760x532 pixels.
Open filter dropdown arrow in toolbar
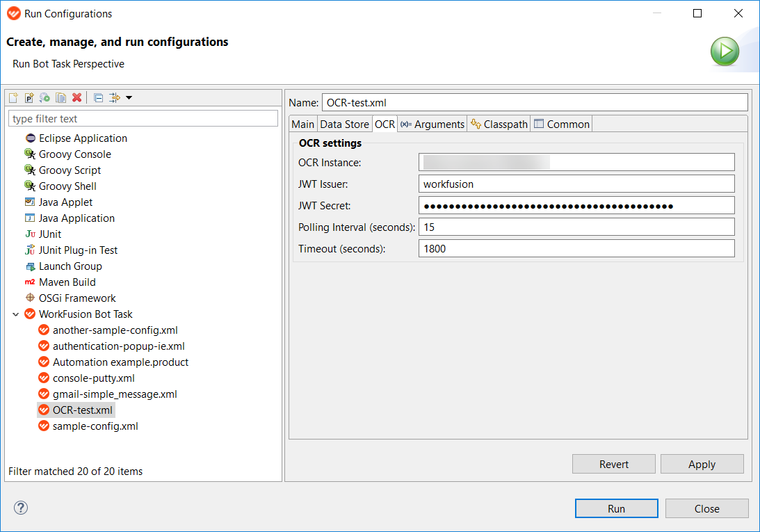[129, 97]
